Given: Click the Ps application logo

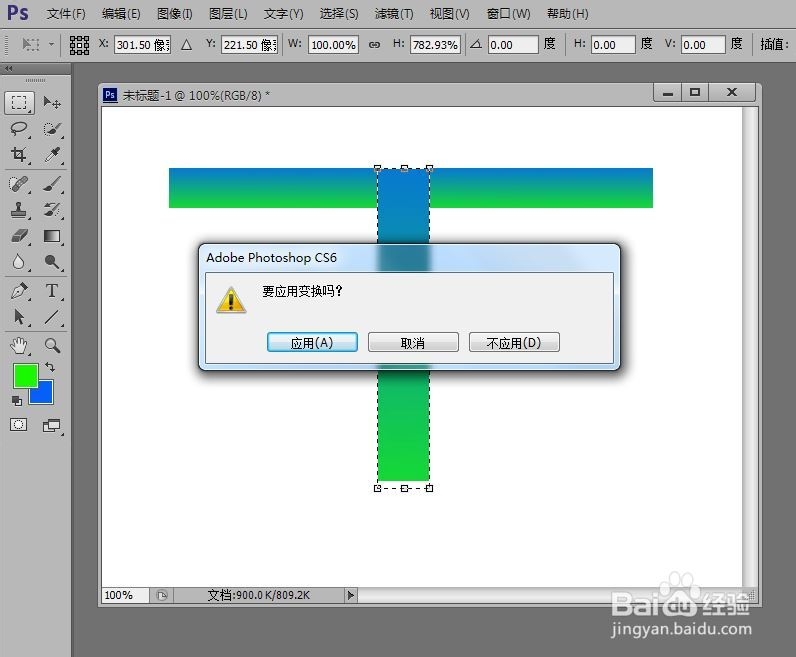Looking at the screenshot, I should tap(18, 13).
